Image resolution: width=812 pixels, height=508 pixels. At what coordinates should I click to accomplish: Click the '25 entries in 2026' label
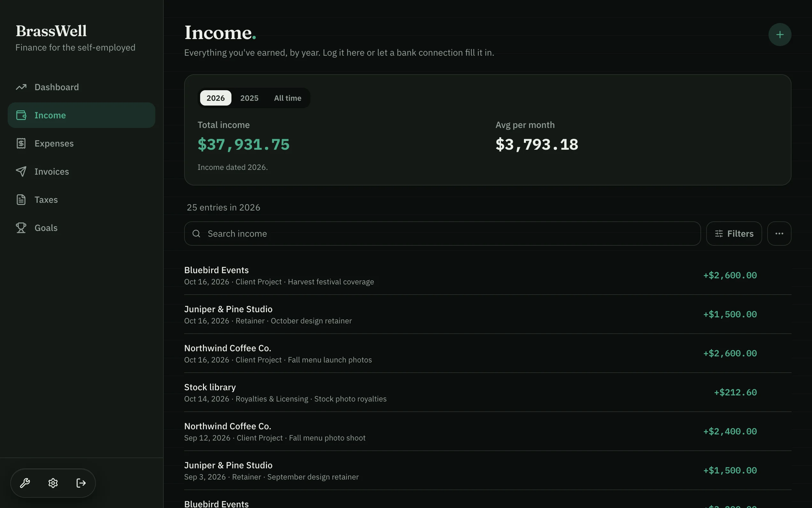(223, 207)
